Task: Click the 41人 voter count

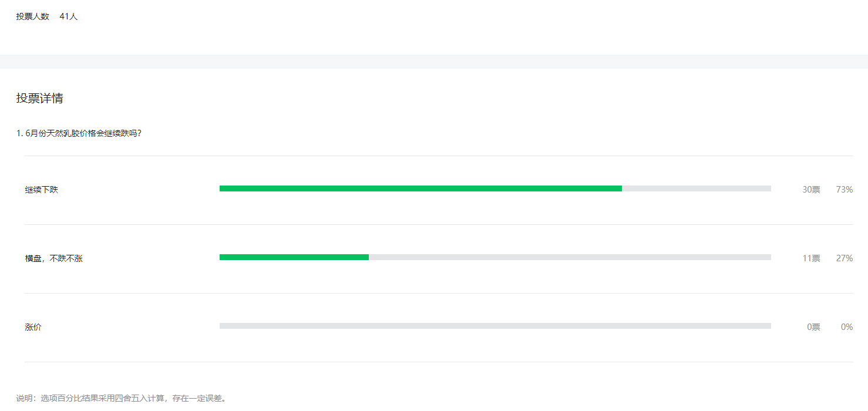Action: (x=69, y=16)
